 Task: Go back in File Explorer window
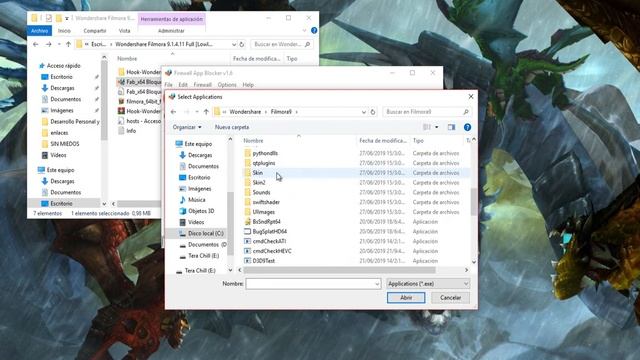[36, 44]
